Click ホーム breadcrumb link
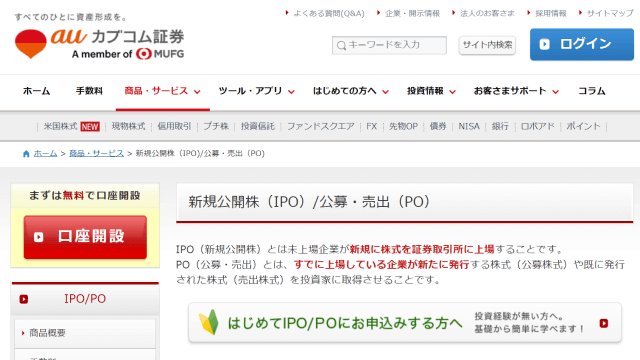The width and height of the screenshot is (640, 360). [x=45, y=153]
